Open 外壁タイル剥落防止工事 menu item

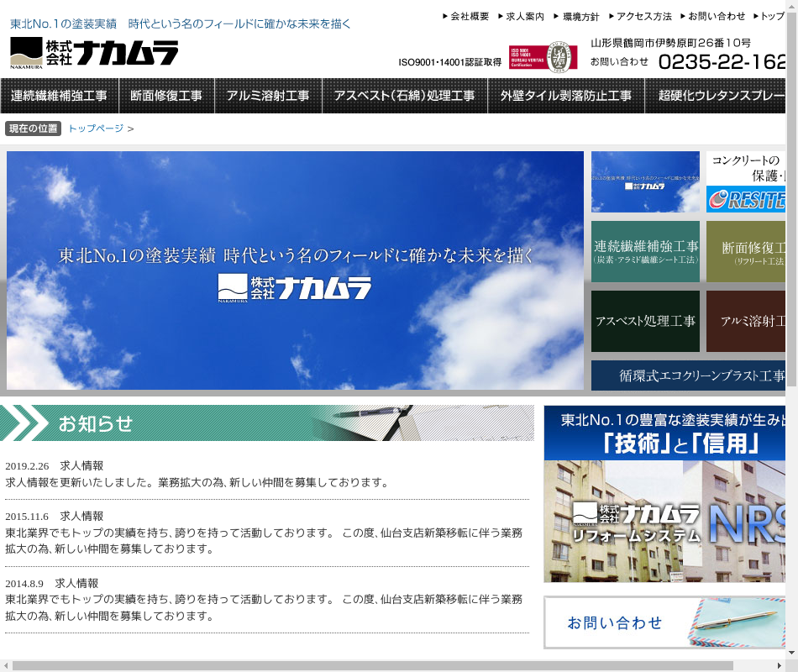[566, 96]
